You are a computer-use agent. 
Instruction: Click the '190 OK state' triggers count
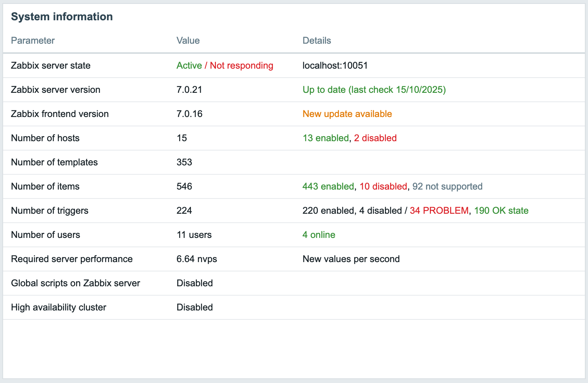[501, 211]
